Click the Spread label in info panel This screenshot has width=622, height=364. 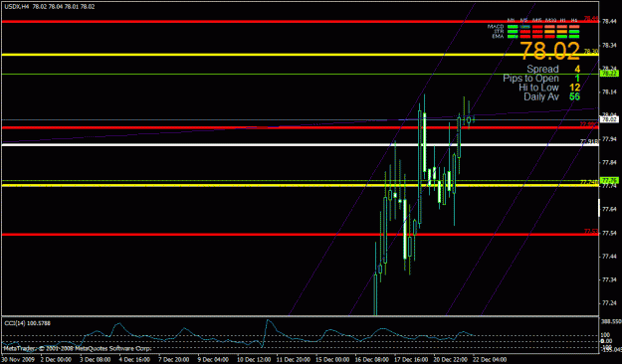(542, 69)
